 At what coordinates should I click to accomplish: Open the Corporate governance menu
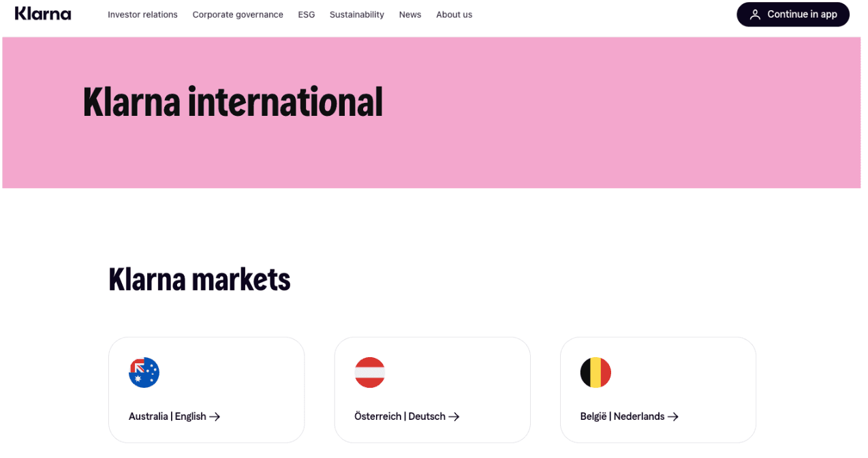(x=238, y=14)
